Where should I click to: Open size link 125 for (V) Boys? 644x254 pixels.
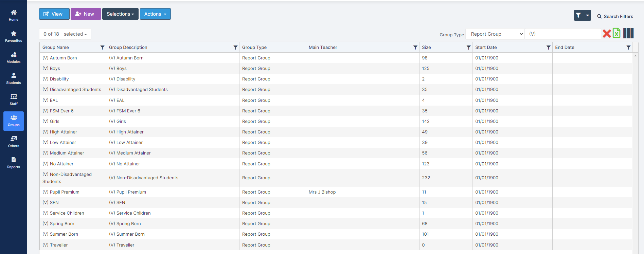pyautogui.click(x=426, y=69)
